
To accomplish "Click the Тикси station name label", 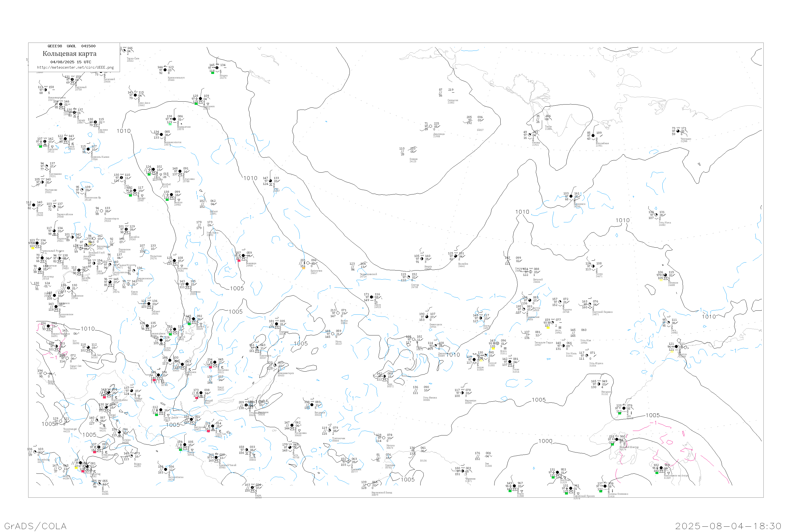I will [548, 127].
